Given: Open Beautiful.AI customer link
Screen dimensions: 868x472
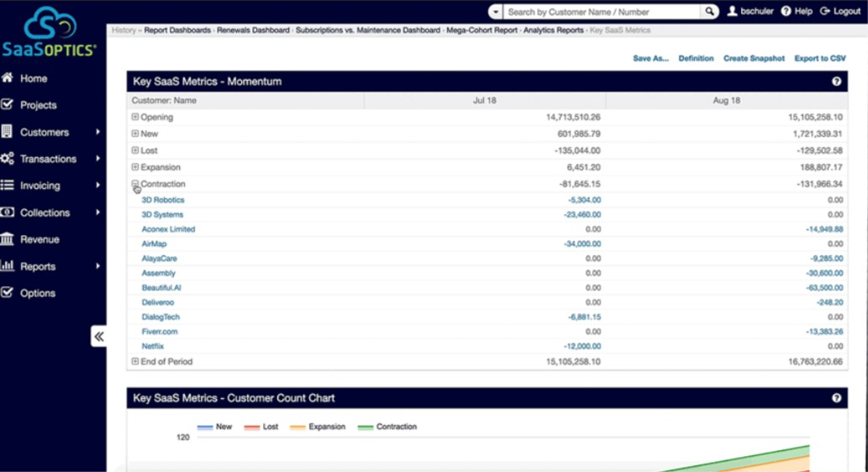Looking at the screenshot, I should tap(161, 288).
